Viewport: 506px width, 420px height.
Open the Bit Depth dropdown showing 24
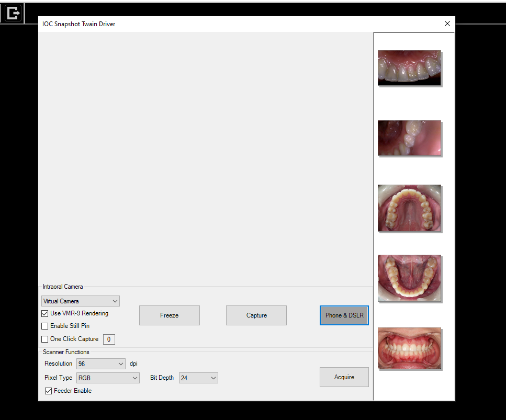(x=198, y=378)
